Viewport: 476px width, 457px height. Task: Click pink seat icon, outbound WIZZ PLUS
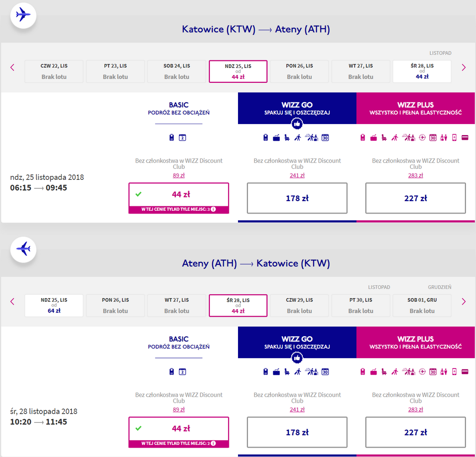click(x=384, y=138)
